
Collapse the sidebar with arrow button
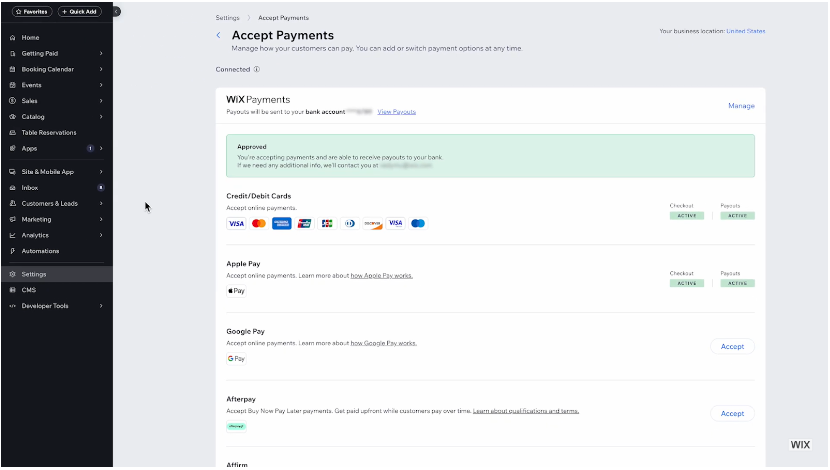point(116,12)
